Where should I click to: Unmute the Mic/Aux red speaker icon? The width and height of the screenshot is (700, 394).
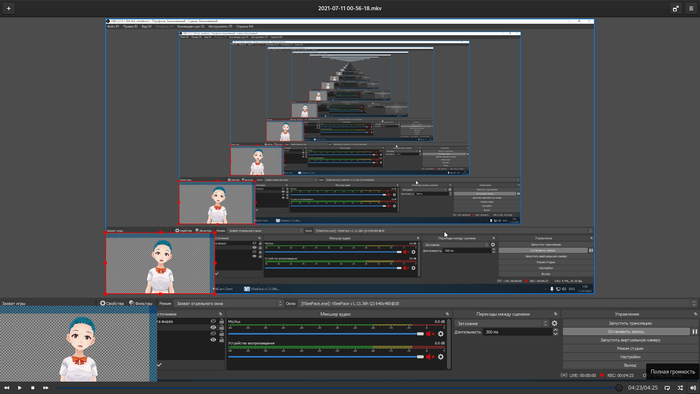[429, 334]
